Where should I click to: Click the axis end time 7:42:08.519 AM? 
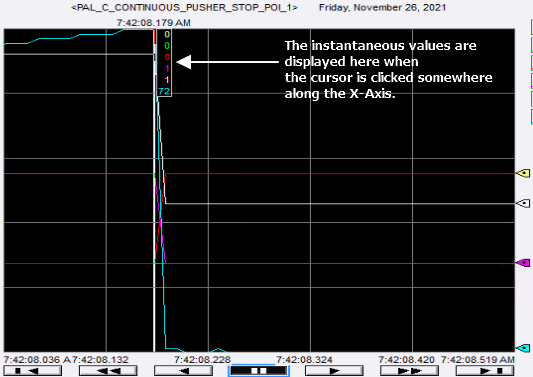478,359
